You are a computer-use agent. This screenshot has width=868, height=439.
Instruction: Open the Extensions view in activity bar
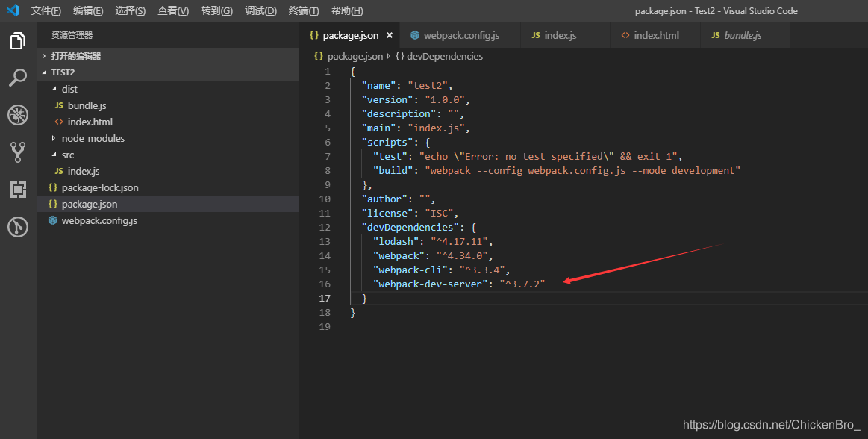[x=18, y=190]
